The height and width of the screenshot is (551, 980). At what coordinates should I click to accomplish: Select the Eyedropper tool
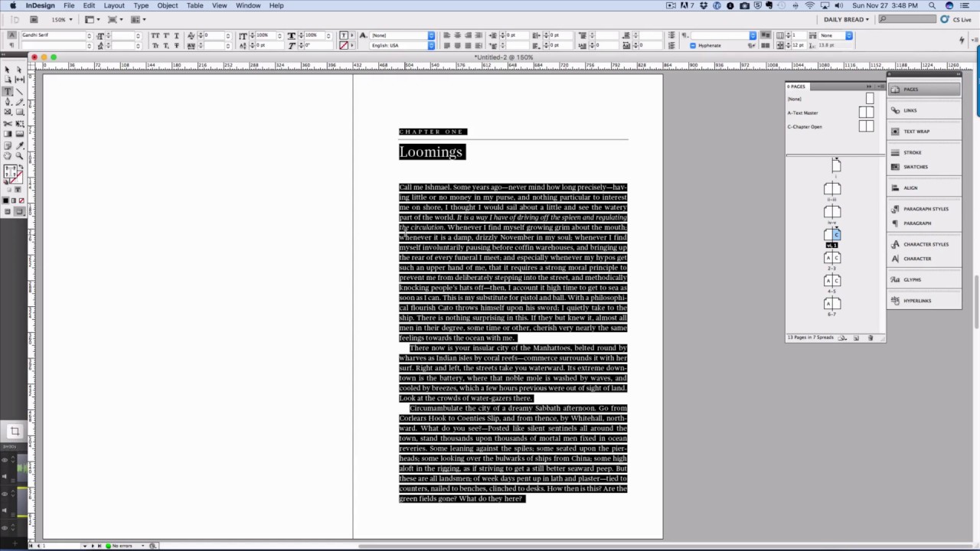tap(19, 145)
